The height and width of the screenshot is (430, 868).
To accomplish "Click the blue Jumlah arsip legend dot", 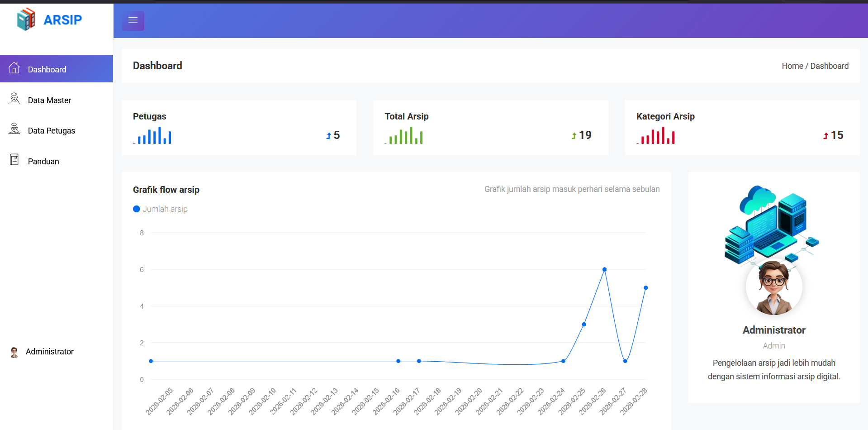I will tap(137, 209).
